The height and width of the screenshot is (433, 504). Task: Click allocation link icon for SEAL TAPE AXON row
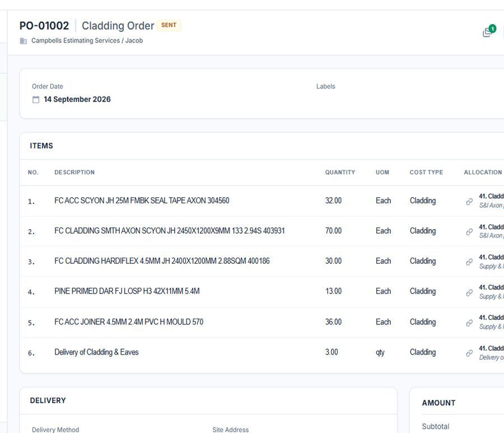[469, 202]
